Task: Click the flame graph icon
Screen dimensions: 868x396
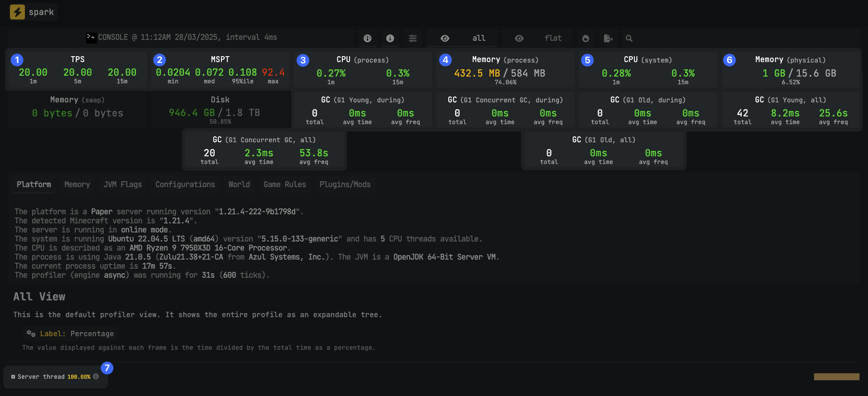Action: point(586,39)
